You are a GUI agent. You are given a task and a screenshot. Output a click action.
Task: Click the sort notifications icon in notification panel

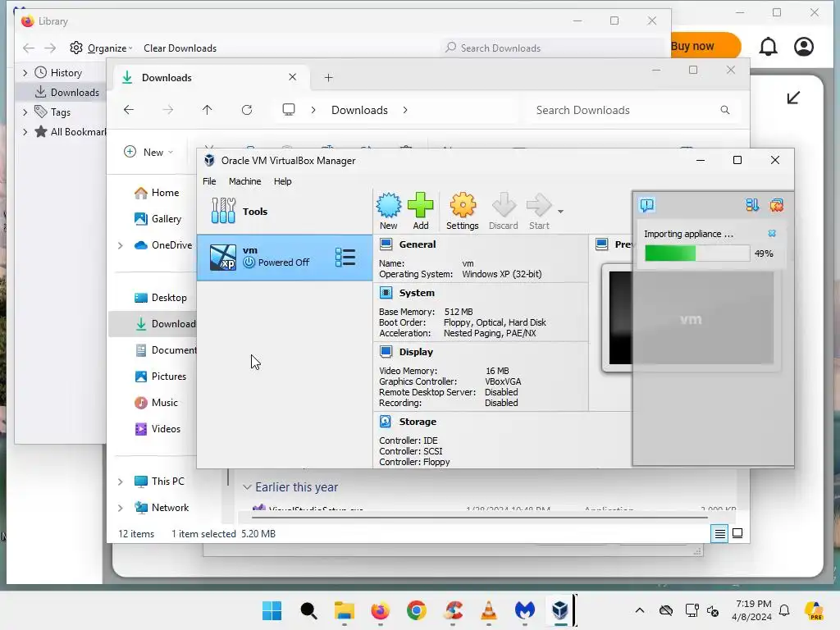752,205
